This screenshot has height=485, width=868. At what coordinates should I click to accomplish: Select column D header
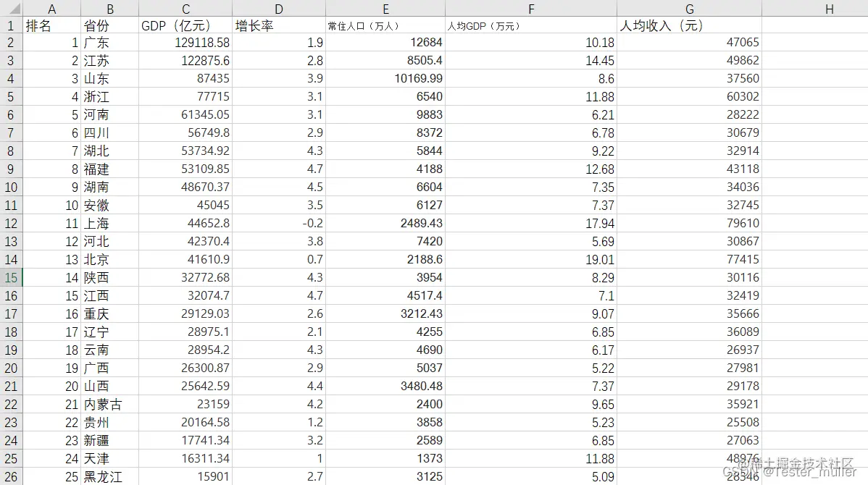point(279,9)
